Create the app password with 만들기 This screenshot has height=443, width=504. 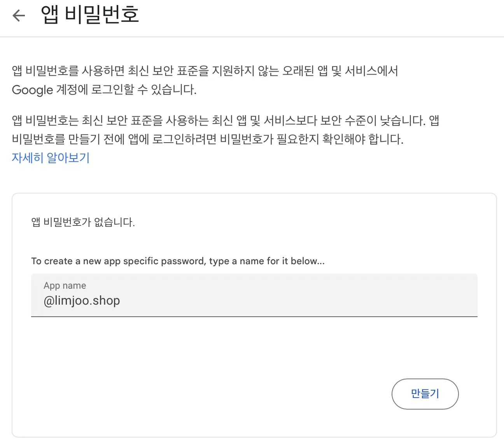(425, 394)
